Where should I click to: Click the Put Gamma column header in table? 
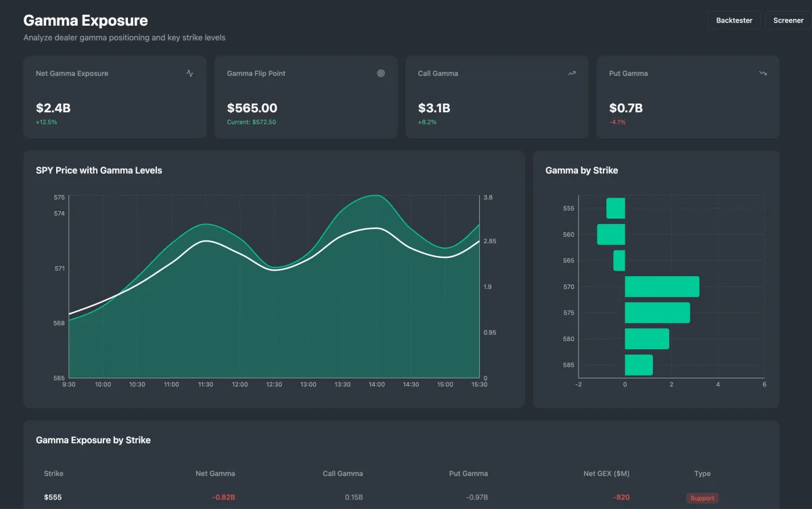[468, 474]
